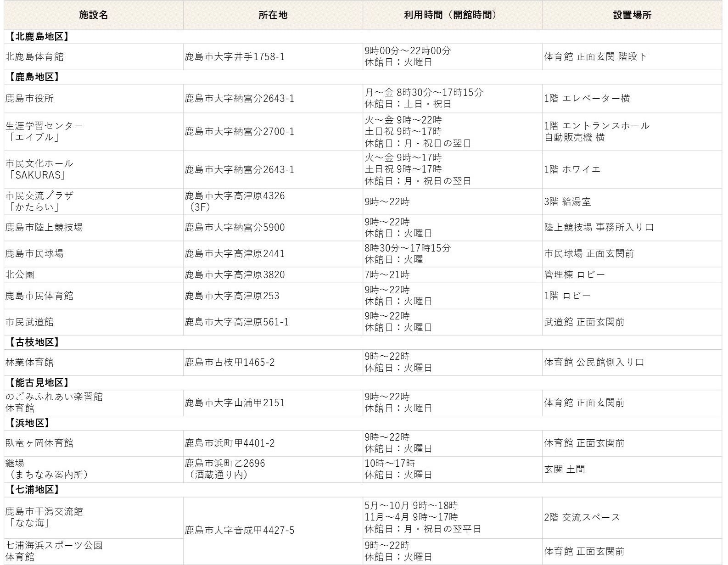Click the 1階 ロビー location cell
The height and width of the screenshot is (565, 728).
[x=567, y=296]
